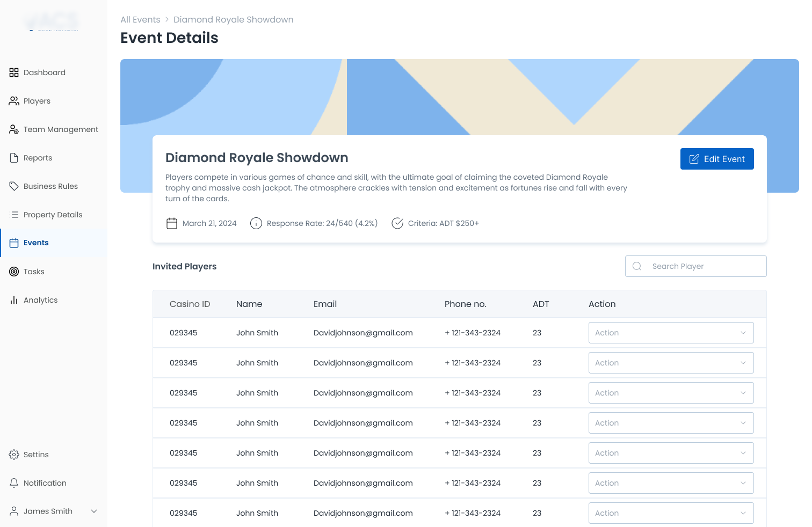This screenshot has width=812, height=527.
Task: Click the Tasks target icon
Action: point(14,272)
